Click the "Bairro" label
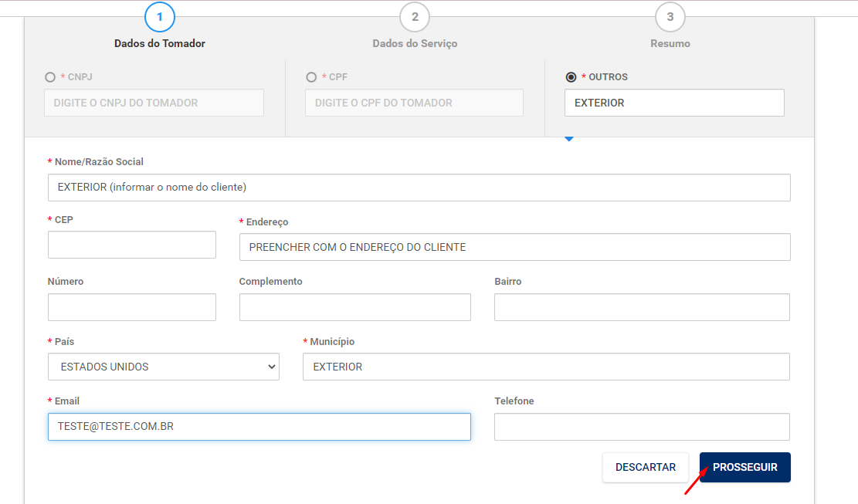This screenshot has width=858, height=504. pyautogui.click(x=508, y=282)
